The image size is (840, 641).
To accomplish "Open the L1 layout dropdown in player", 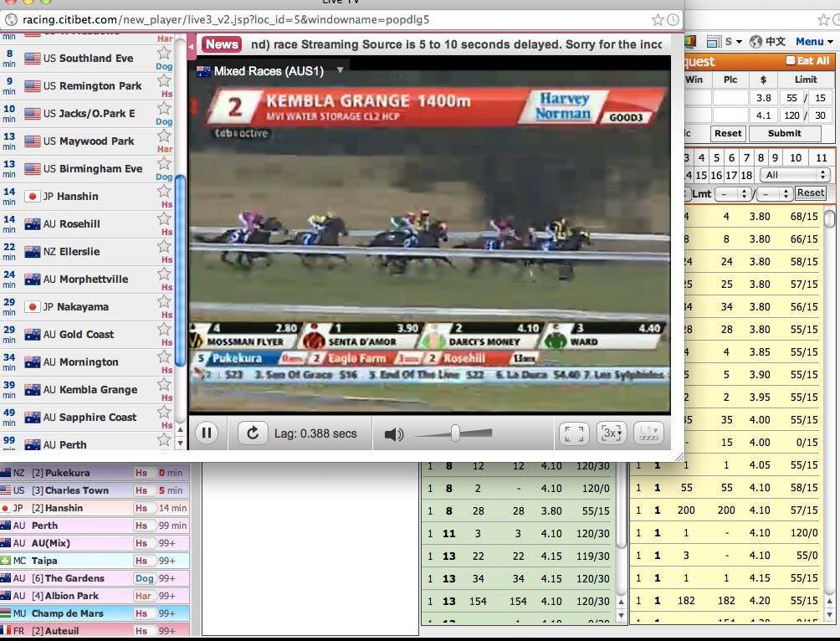I will pyautogui.click(x=648, y=433).
